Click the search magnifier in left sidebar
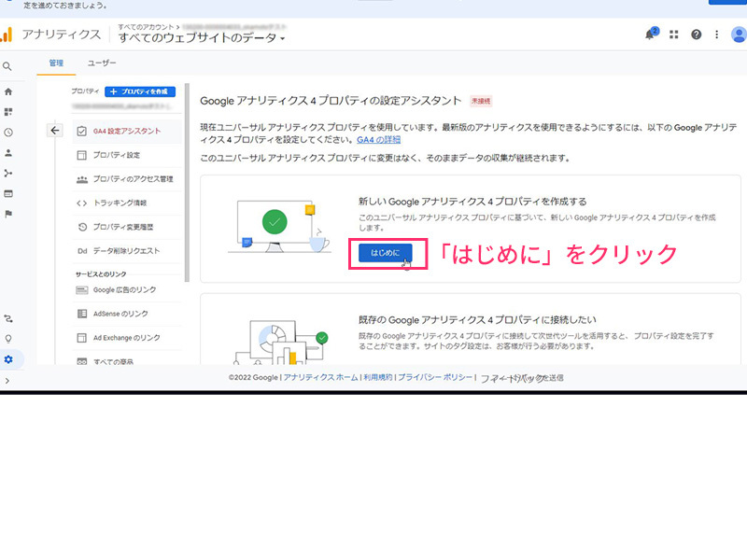The height and width of the screenshot is (560, 747). pos(7,66)
